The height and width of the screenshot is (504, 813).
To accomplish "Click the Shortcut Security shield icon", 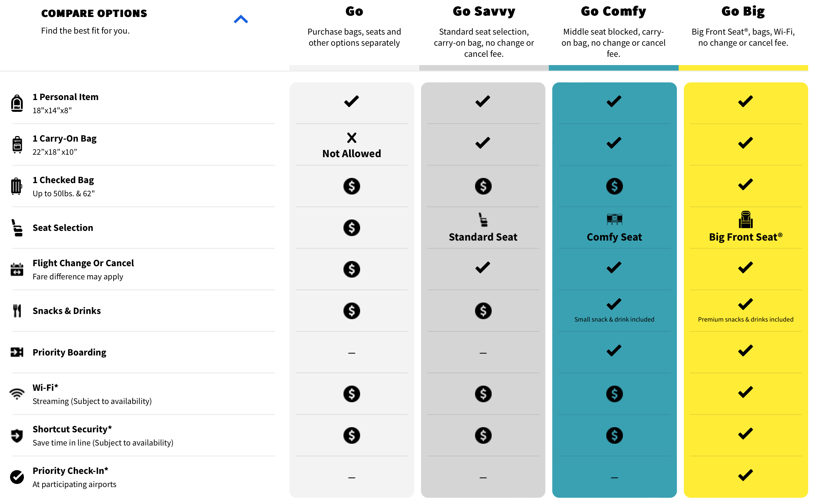I will pyautogui.click(x=17, y=435).
